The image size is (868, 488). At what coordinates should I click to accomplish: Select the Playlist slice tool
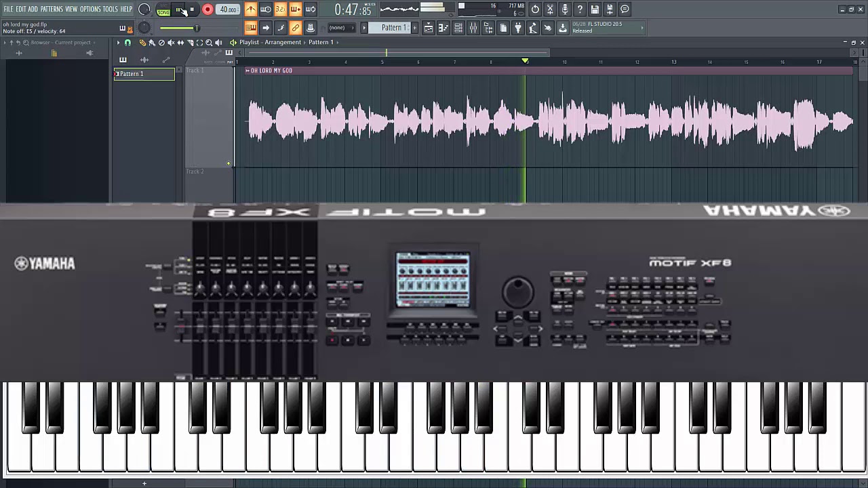(190, 43)
